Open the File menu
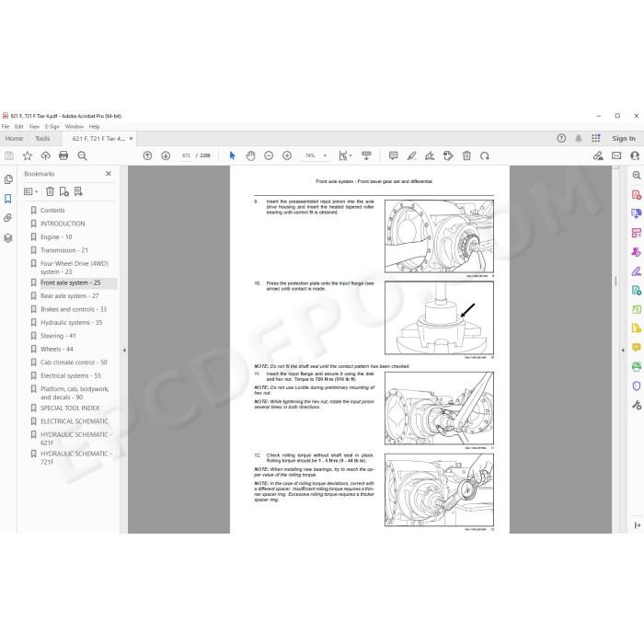 [6, 127]
